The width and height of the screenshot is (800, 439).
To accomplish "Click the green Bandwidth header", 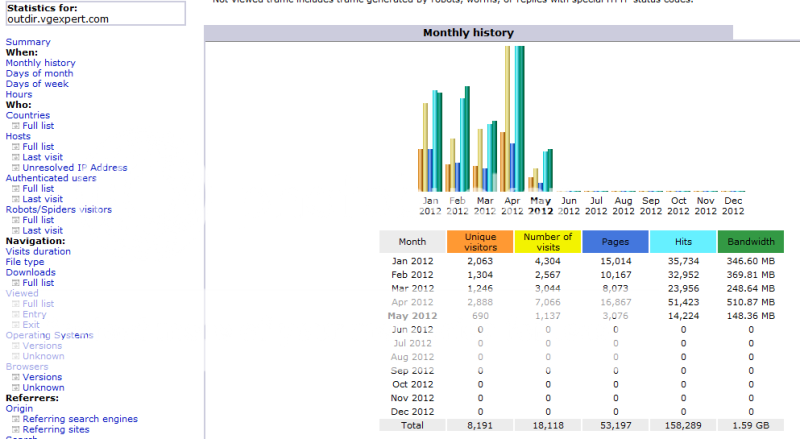I will (751, 241).
